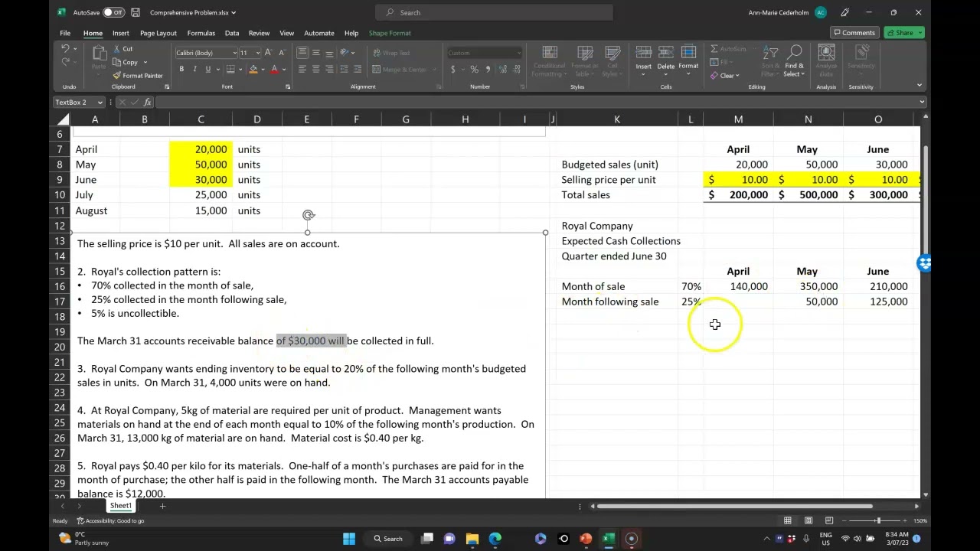Toggle Top Align alignment
Image resolution: width=980 pixels, height=551 pixels.
click(x=302, y=52)
